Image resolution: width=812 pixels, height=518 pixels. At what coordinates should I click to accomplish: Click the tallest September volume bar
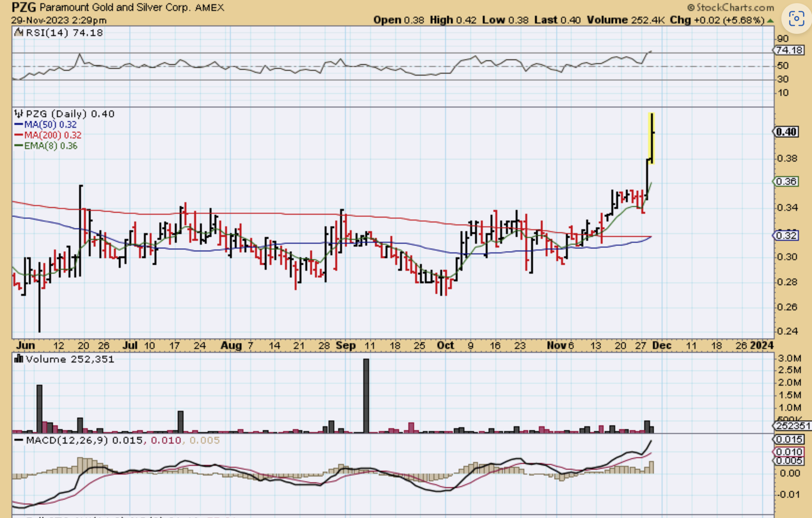point(366,395)
